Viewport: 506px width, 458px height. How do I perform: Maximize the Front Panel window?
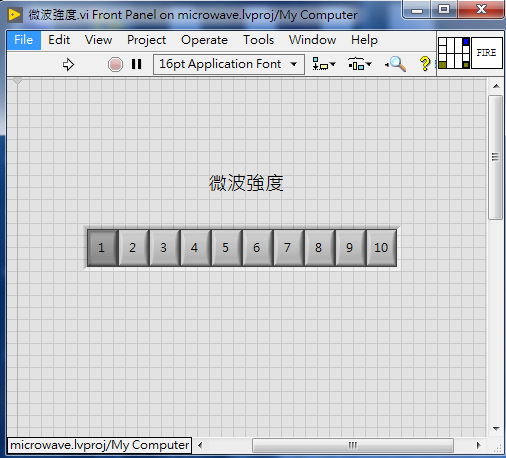444,9
